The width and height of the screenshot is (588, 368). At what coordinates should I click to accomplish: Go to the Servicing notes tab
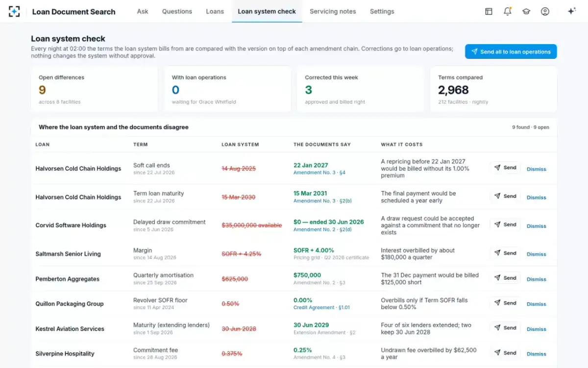(333, 11)
